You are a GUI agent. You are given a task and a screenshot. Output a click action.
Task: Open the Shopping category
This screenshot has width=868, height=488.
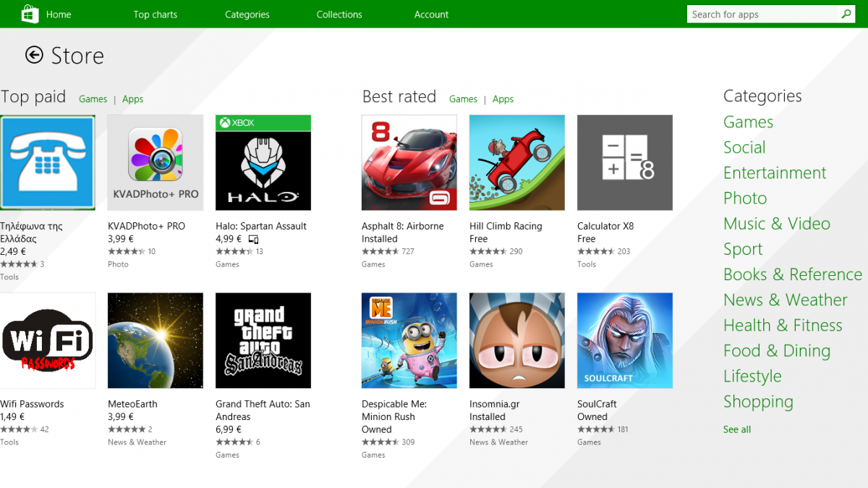click(x=758, y=402)
